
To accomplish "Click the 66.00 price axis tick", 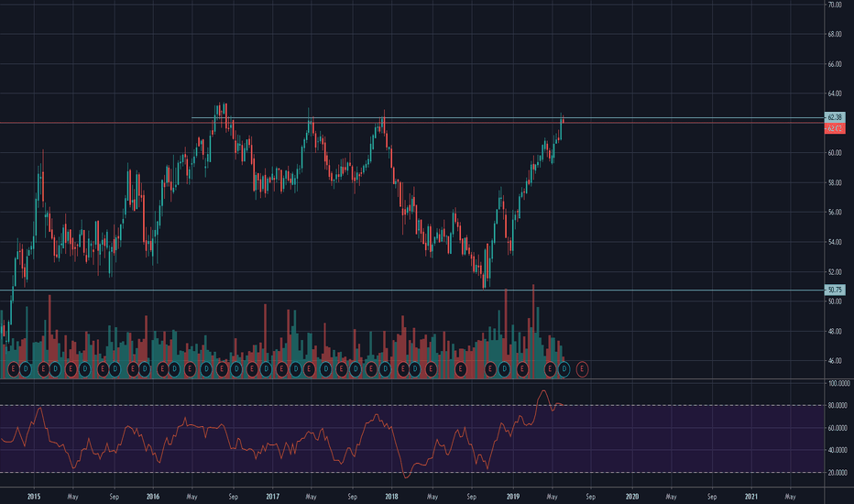I will point(835,64).
